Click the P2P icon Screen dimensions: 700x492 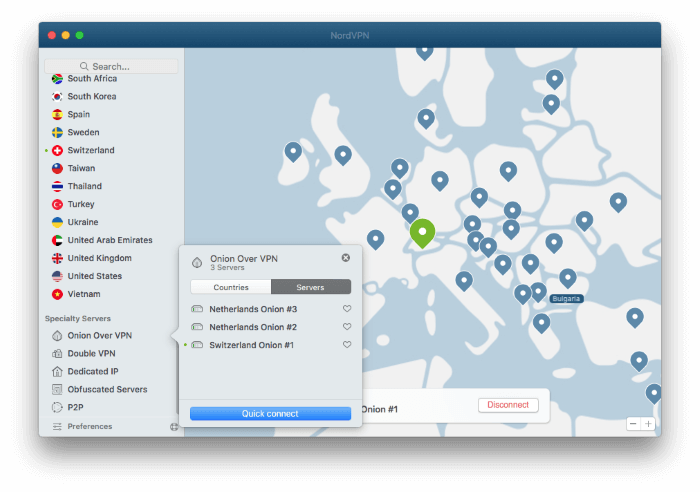57,408
